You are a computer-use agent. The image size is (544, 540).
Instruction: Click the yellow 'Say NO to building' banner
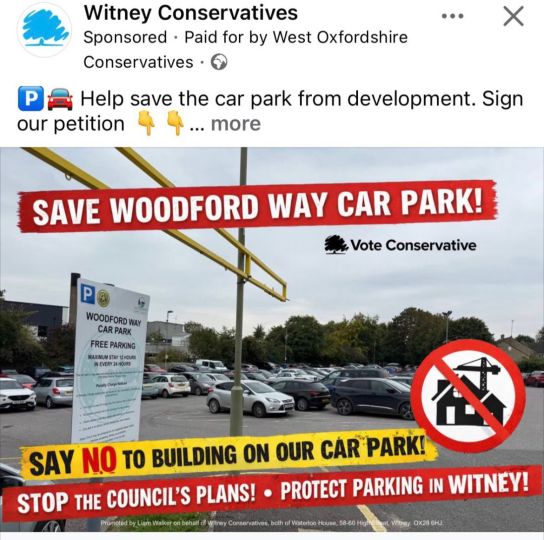[229, 454]
